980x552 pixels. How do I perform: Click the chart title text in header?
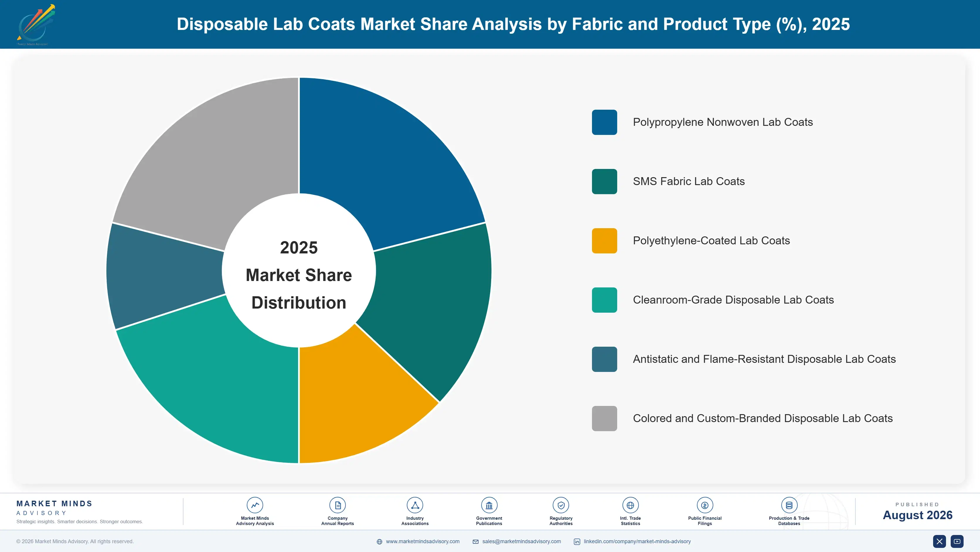(x=513, y=24)
